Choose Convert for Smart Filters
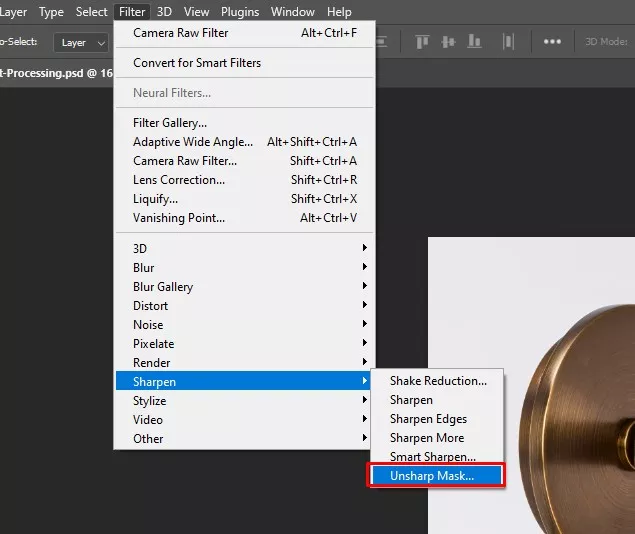The image size is (635, 534). click(245, 63)
